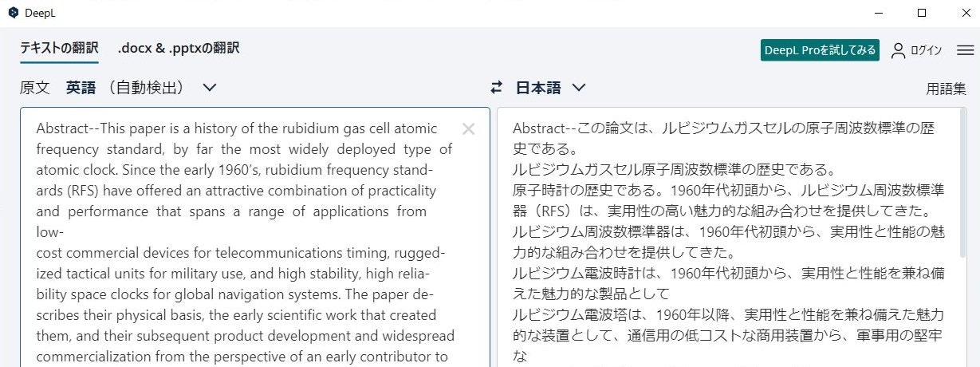980x367 pixels.
Task: Click inside the English source text area
Action: [x=254, y=237]
